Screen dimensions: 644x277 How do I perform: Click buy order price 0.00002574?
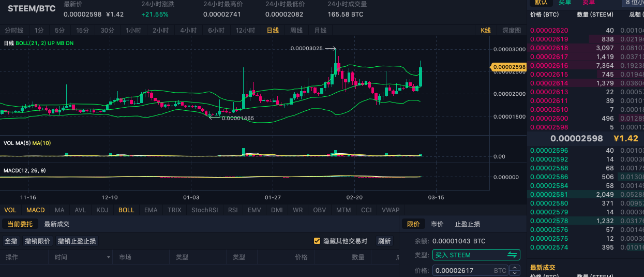(549, 247)
